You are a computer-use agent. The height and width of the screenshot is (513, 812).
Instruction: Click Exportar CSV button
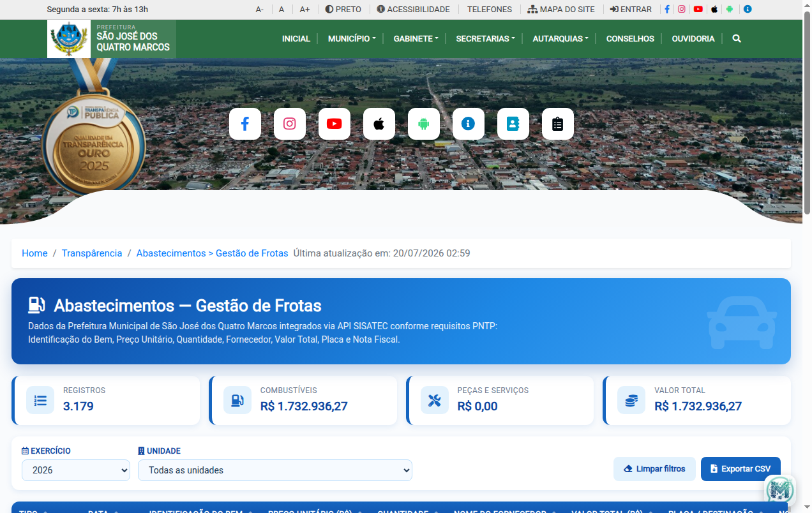pyautogui.click(x=741, y=469)
